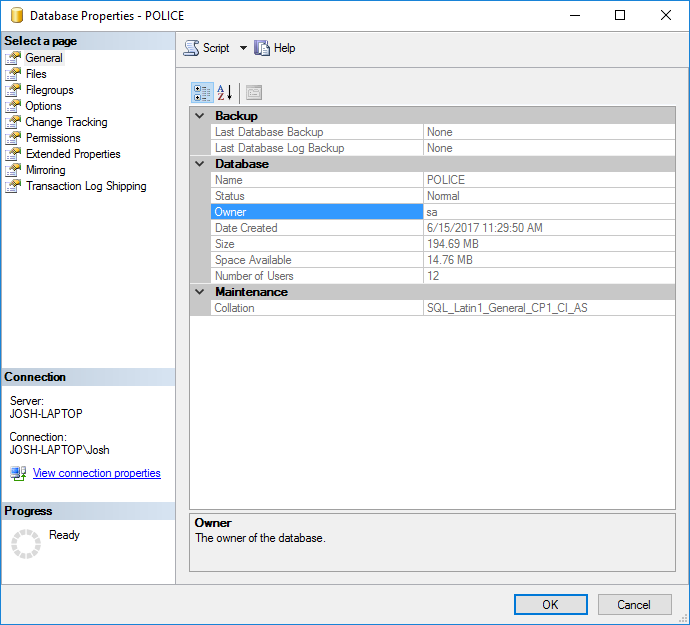Click the connection properties computer icon
690x625 pixels.
click(x=18, y=474)
